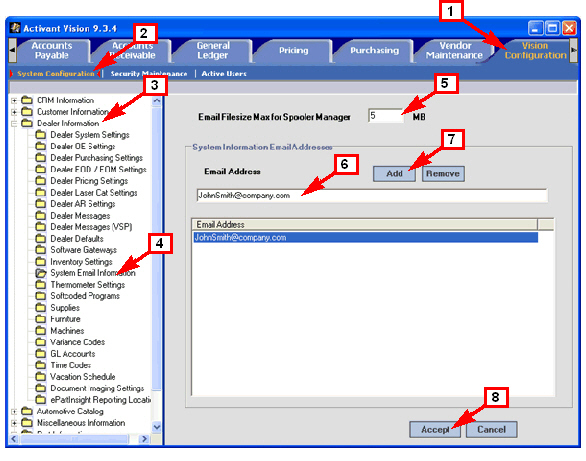The height and width of the screenshot is (461, 586).
Task: Expand the Customer Information node
Action: coord(14,112)
